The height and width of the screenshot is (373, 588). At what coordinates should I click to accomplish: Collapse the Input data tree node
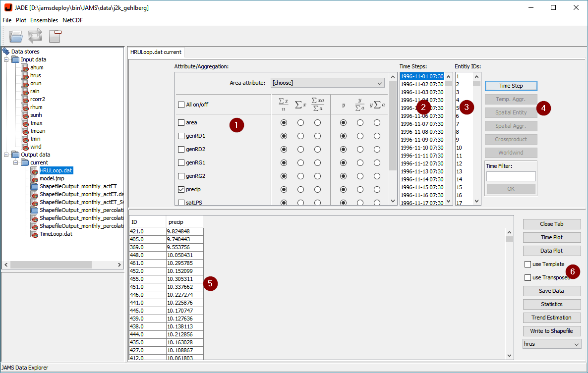click(6, 59)
